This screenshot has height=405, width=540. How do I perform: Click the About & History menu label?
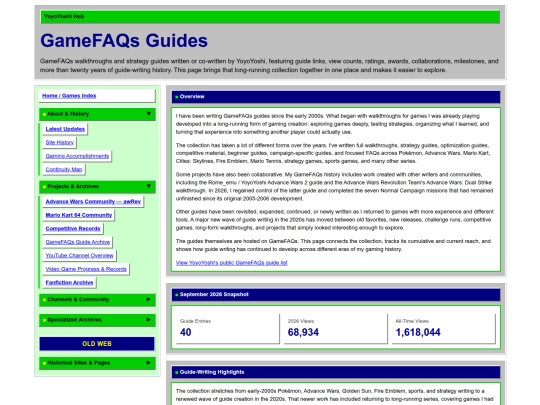click(x=68, y=114)
